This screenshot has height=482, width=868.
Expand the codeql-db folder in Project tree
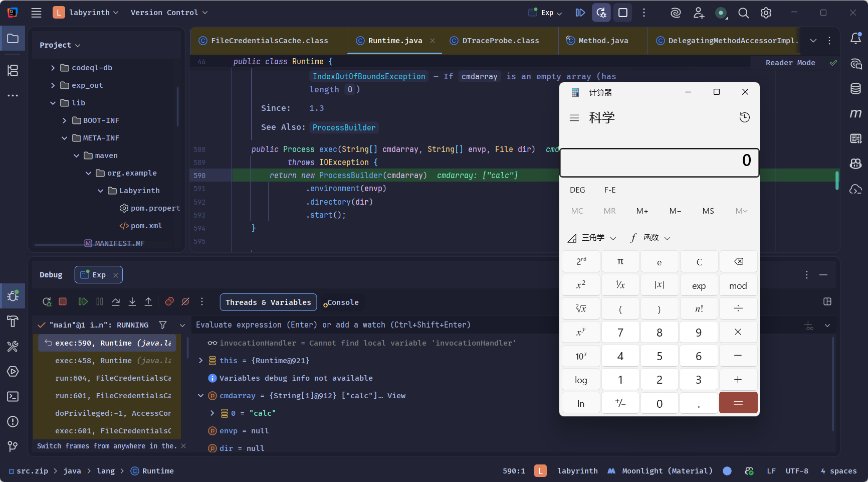pyautogui.click(x=53, y=68)
